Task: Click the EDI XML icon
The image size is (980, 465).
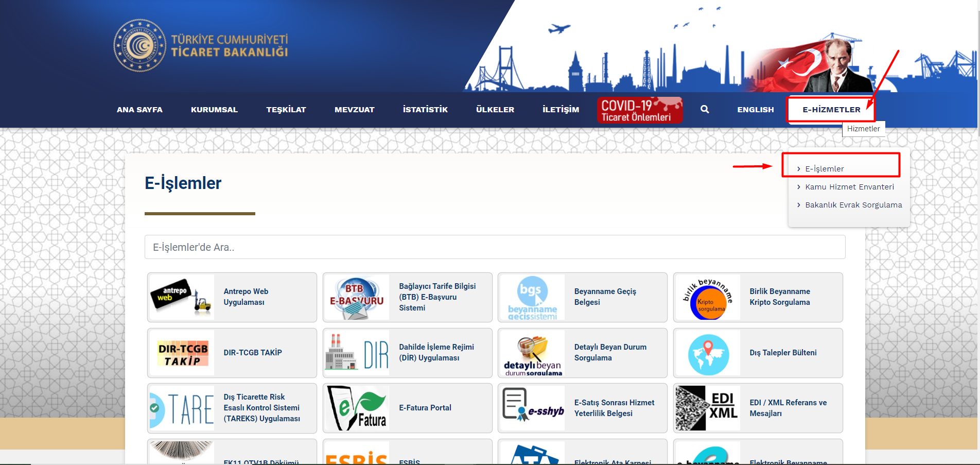Action: click(708, 408)
